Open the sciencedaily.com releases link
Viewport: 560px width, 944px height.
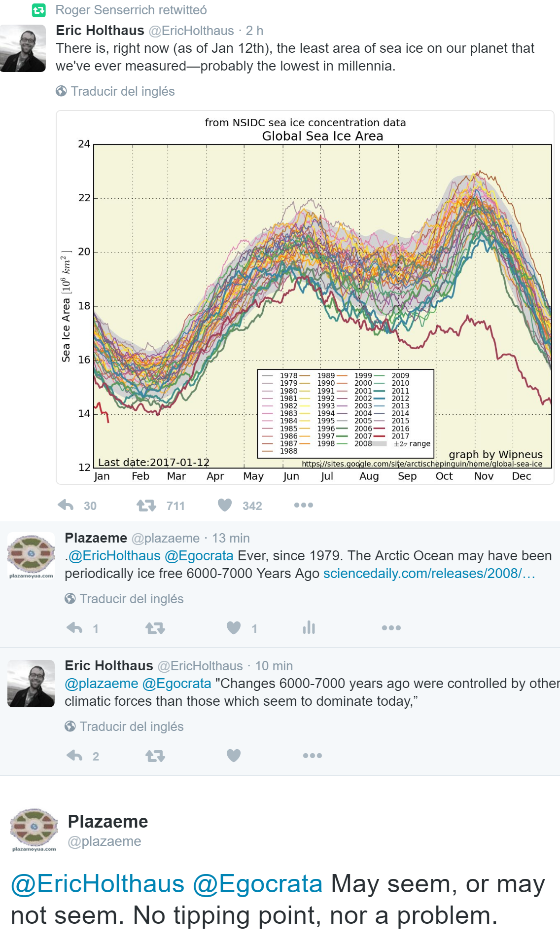(x=429, y=574)
